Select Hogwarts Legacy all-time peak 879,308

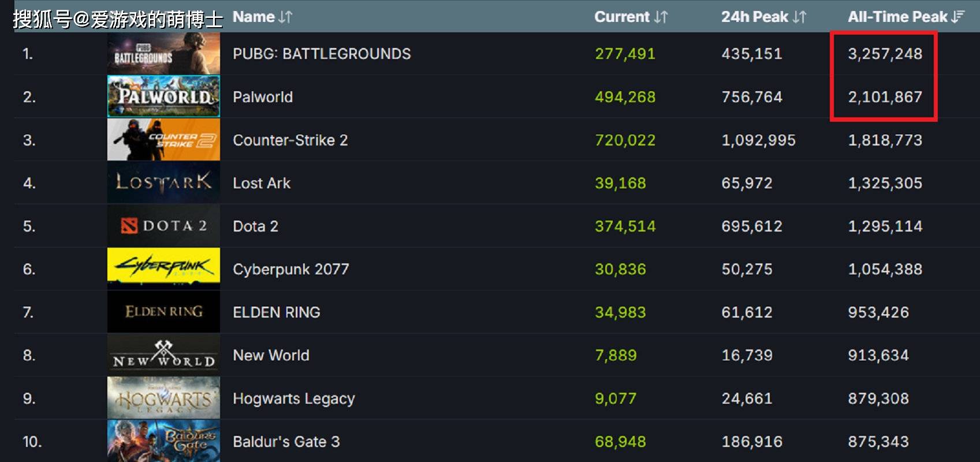(x=878, y=398)
